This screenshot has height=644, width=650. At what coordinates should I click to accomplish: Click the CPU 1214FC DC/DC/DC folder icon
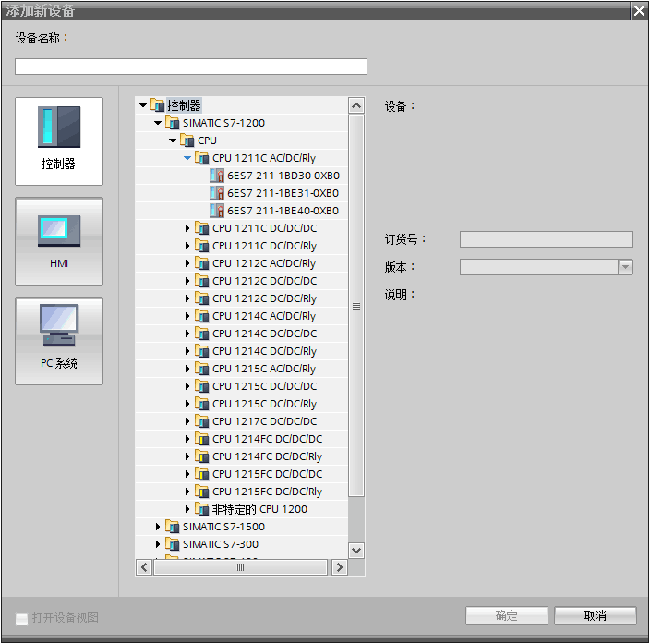tap(202, 439)
